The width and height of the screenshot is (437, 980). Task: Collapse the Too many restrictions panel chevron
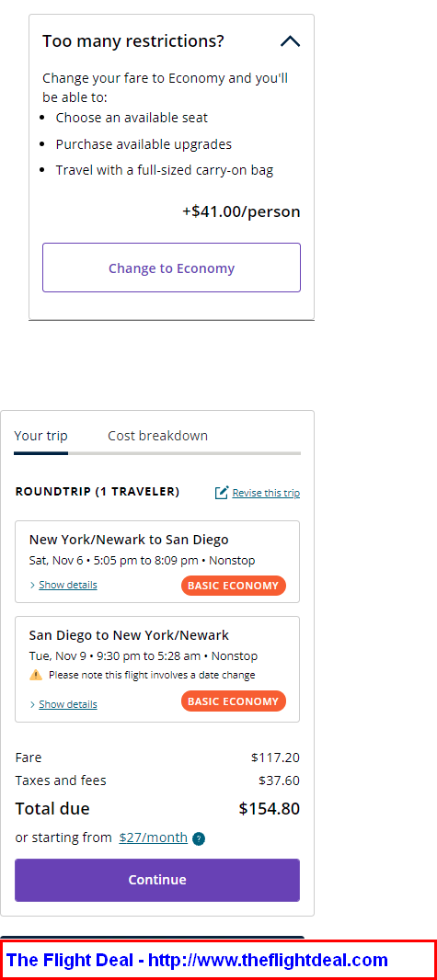[x=290, y=42]
